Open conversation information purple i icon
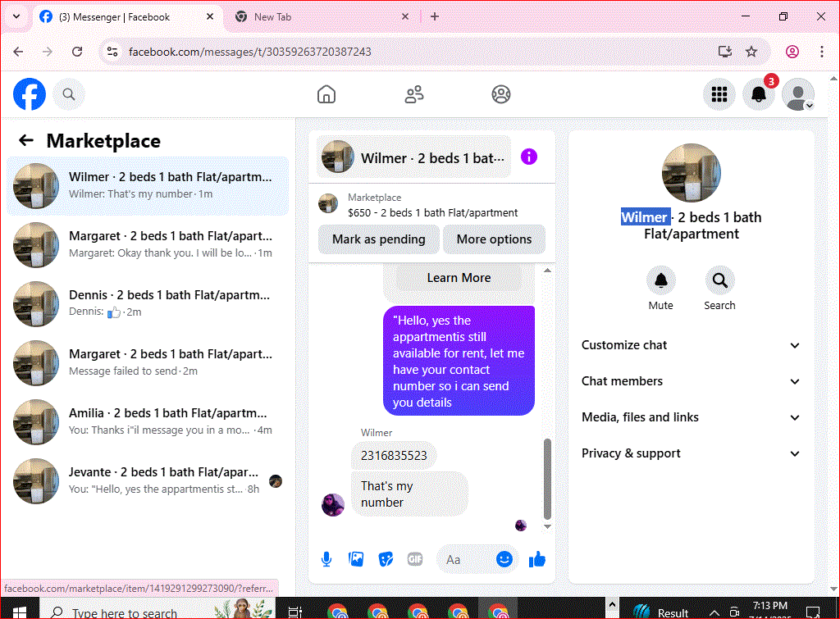Image resolution: width=840 pixels, height=619 pixels. pyautogui.click(x=529, y=157)
